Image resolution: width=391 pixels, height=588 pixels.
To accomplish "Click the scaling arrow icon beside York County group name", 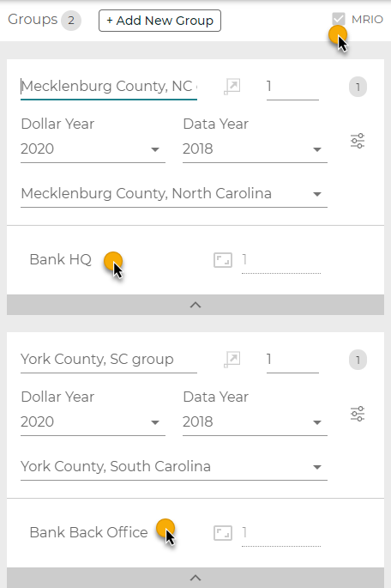I will tap(232, 360).
